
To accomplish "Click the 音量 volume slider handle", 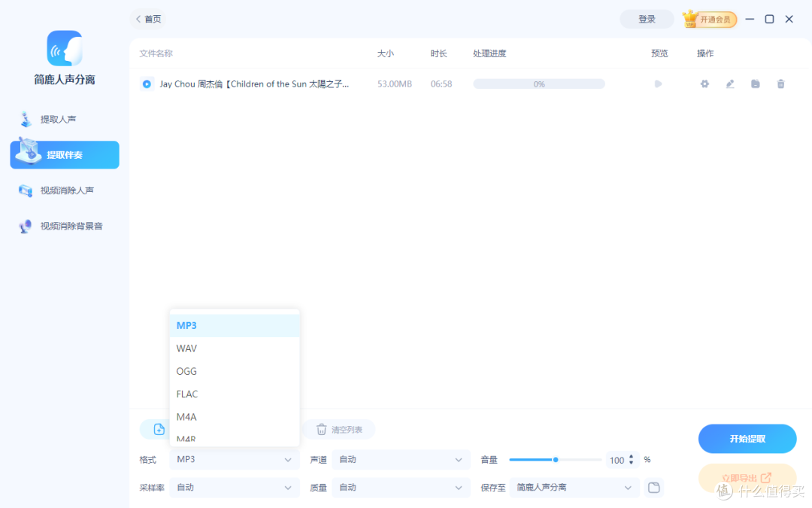I will coord(556,460).
